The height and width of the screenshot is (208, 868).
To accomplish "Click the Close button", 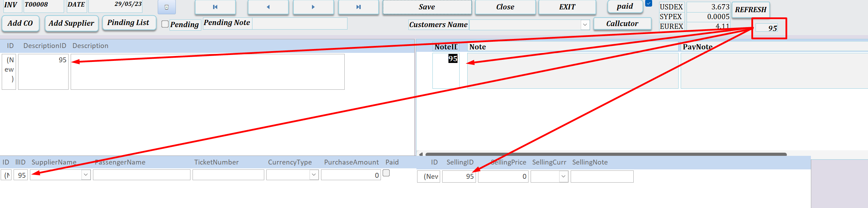I will pos(505,7).
